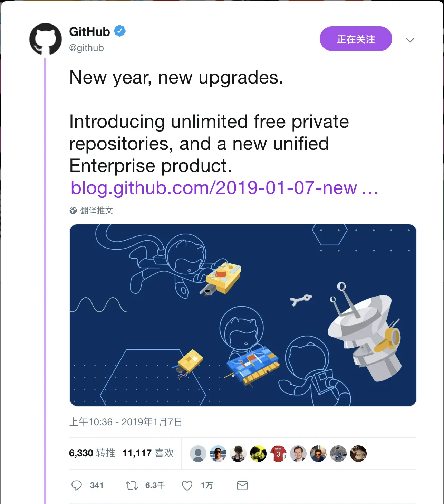
Task: Click the GitHub display name
Action: [x=89, y=31]
